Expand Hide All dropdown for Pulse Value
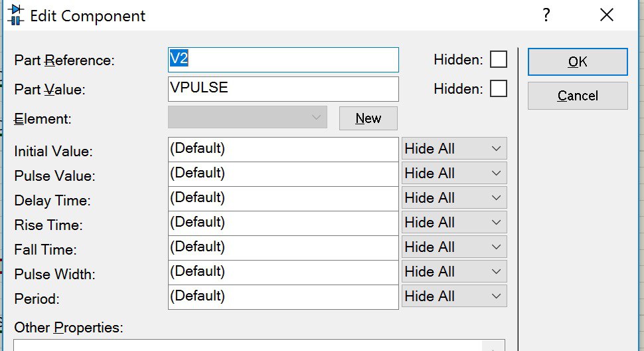 point(454,174)
